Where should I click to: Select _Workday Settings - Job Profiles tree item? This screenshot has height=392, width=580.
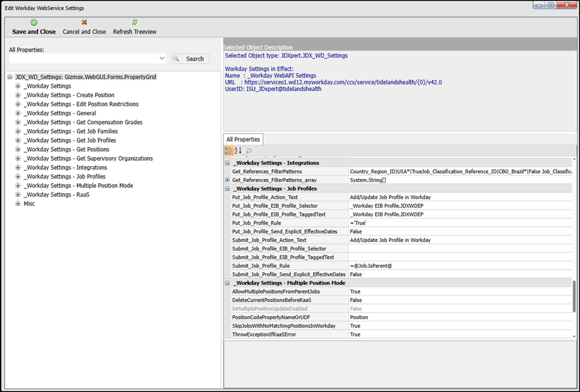tap(64, 176)
